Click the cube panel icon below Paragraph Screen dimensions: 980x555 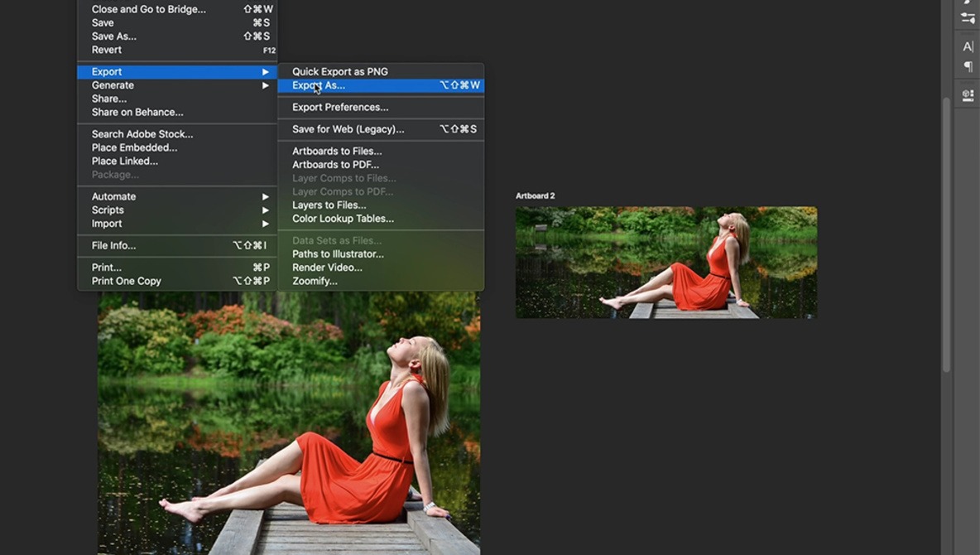968,94
